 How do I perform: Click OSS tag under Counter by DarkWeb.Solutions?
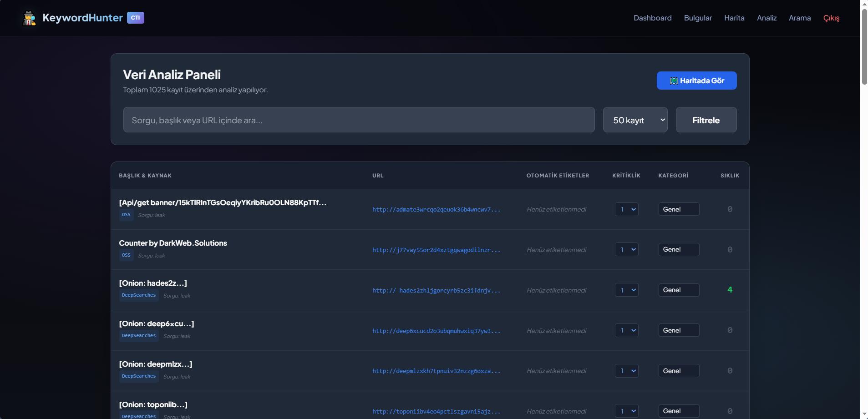[x=126, y=255]
